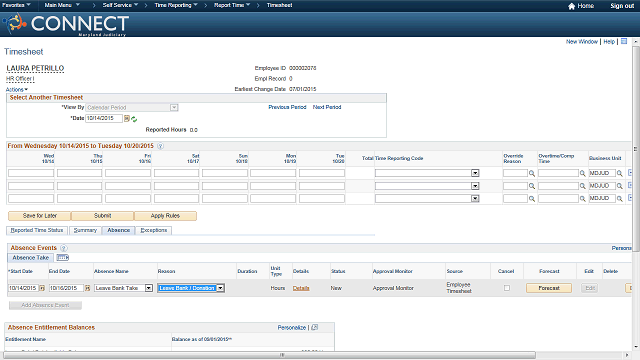Expand the Actions menu under employee name
This screenshot has height=360, width=640.
point(17,89)
